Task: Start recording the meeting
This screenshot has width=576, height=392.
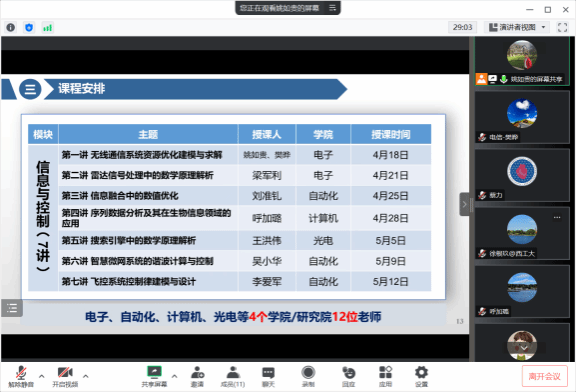Action: tap(308, 376)
